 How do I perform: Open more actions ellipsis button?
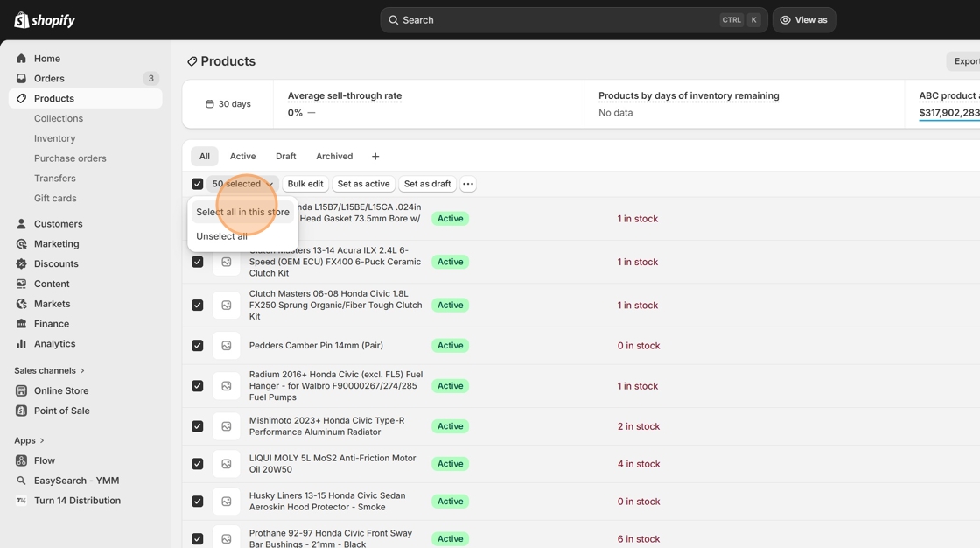coord(467,184)
